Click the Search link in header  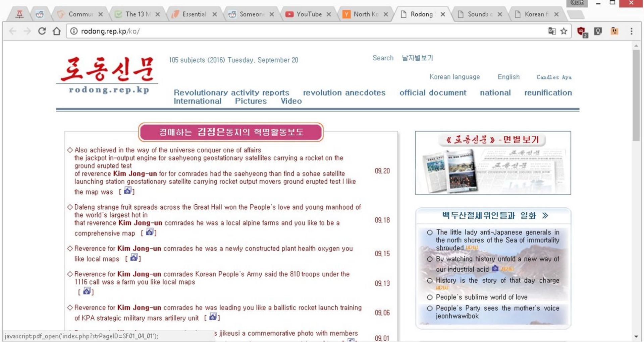point(383,58)
